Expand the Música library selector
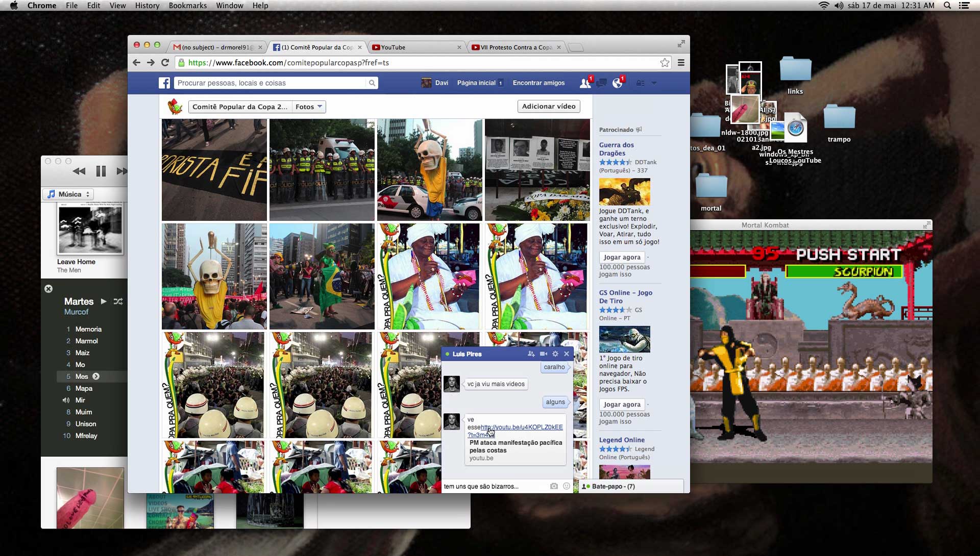The width and height of the screenshot is (980, 556). click(x=68, y=194)
